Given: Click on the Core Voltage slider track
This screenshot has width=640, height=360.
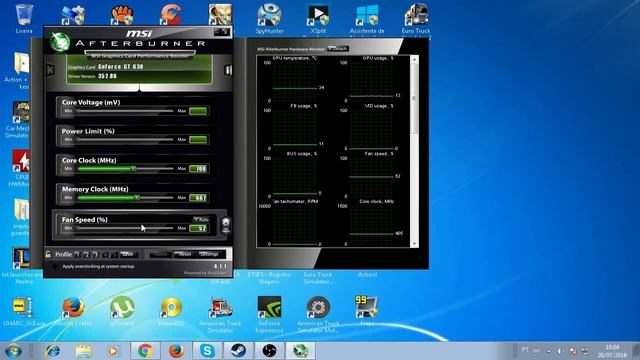Looking at the screenshot, I should (x=125, y=111).
